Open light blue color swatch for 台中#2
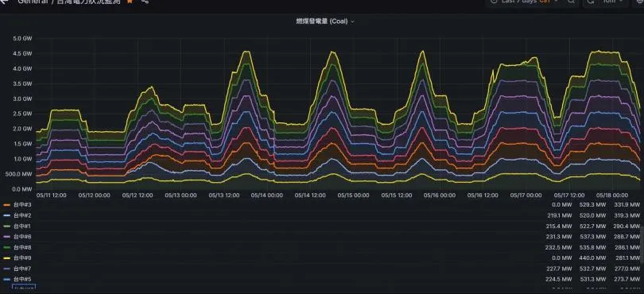644x294 pixels. 6,215
